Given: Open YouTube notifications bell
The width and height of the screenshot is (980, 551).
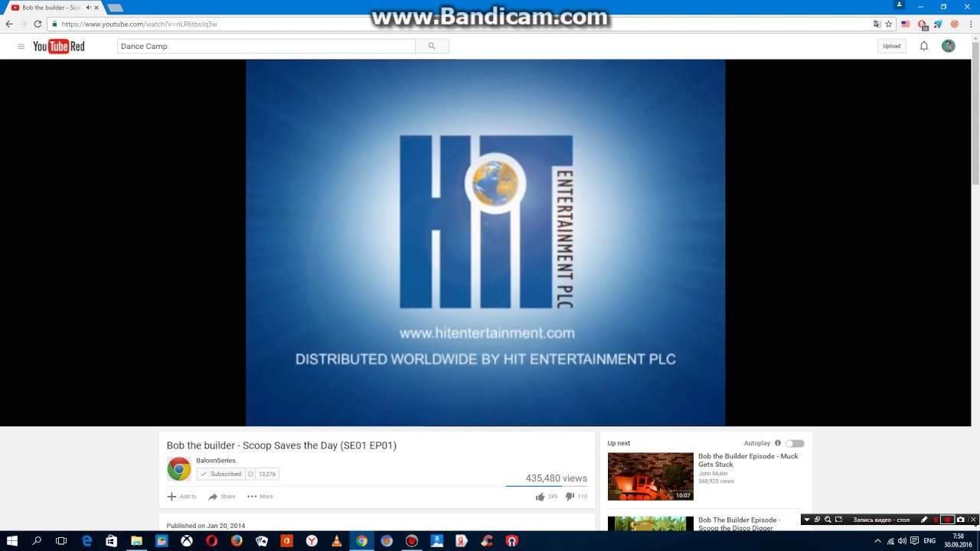Looking at the screenshot, I should point(924,46).
